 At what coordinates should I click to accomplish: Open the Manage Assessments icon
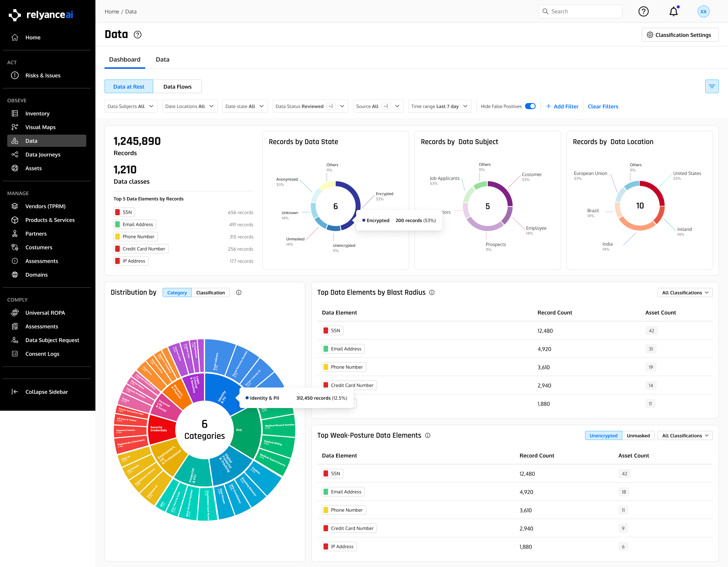pos(15,261)
